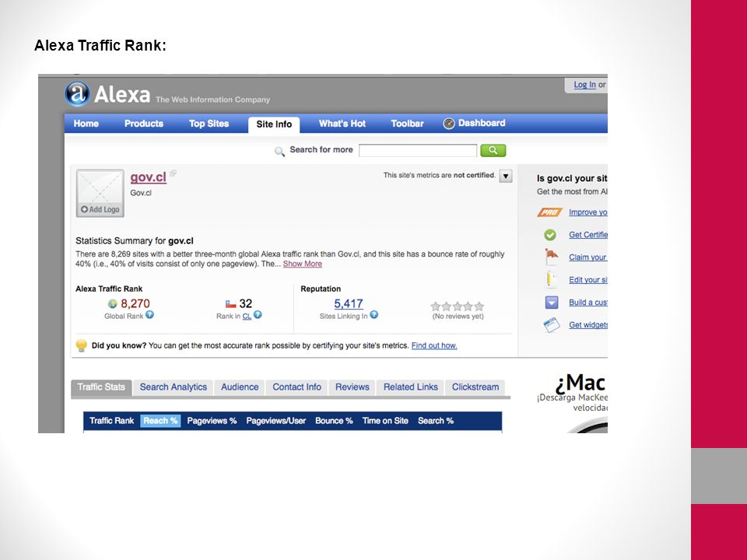Click the widget icon beside Get widgets
Viewport: 747px width, 560px height.
pyautogui.click(x=551, y=325)
